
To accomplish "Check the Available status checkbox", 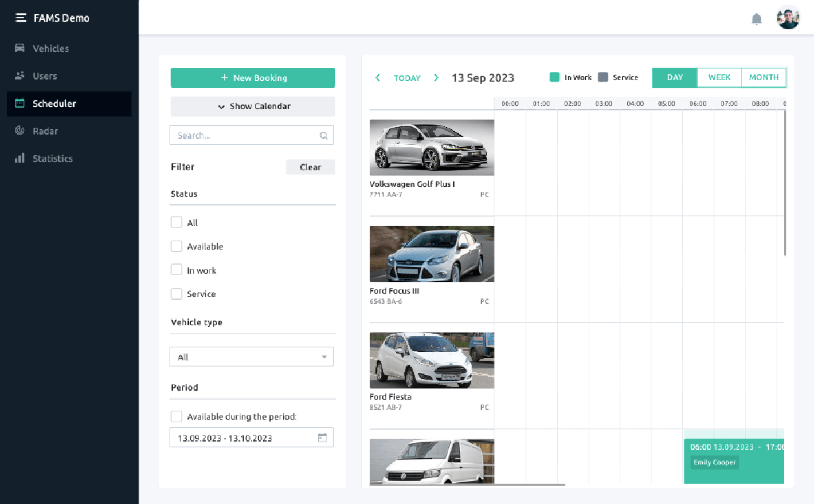I will coord(177,246).
